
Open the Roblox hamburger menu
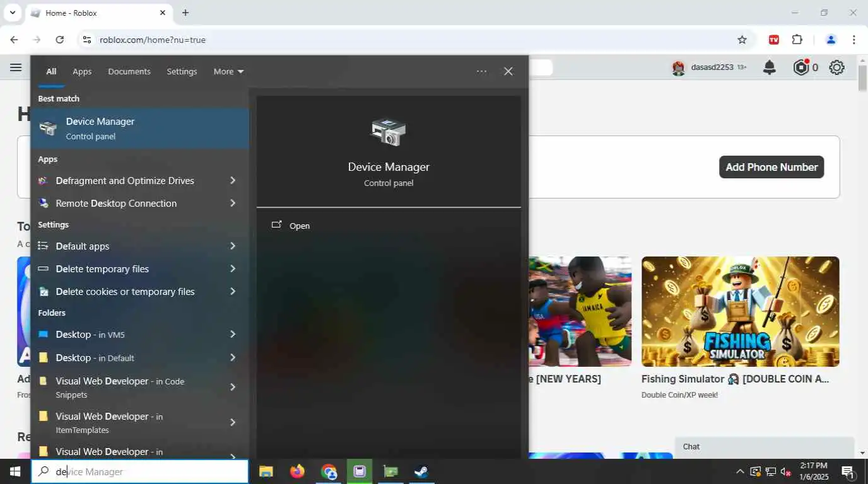(x=16, y=67)
